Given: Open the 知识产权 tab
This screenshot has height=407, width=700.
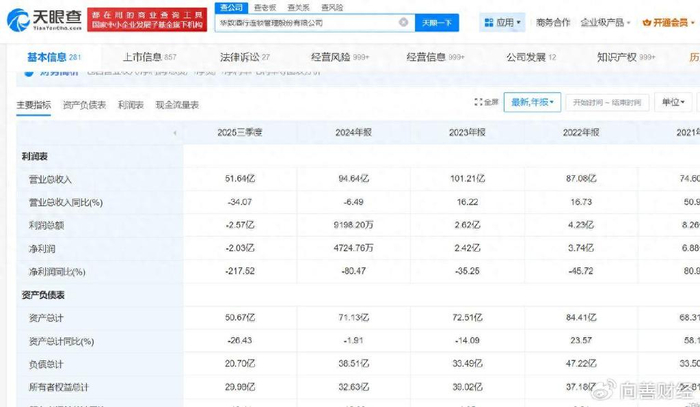Looking at the screenshot, I should [626, 57].
